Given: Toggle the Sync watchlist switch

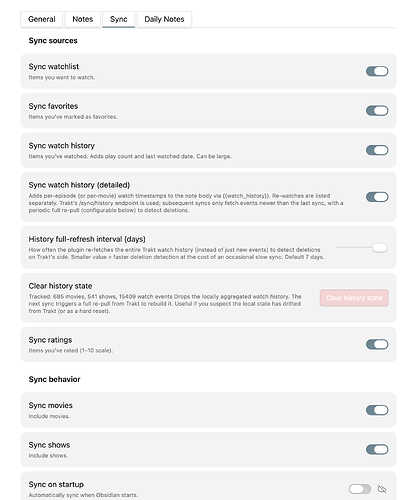Looking at the screenshot, I should [377, 71].
